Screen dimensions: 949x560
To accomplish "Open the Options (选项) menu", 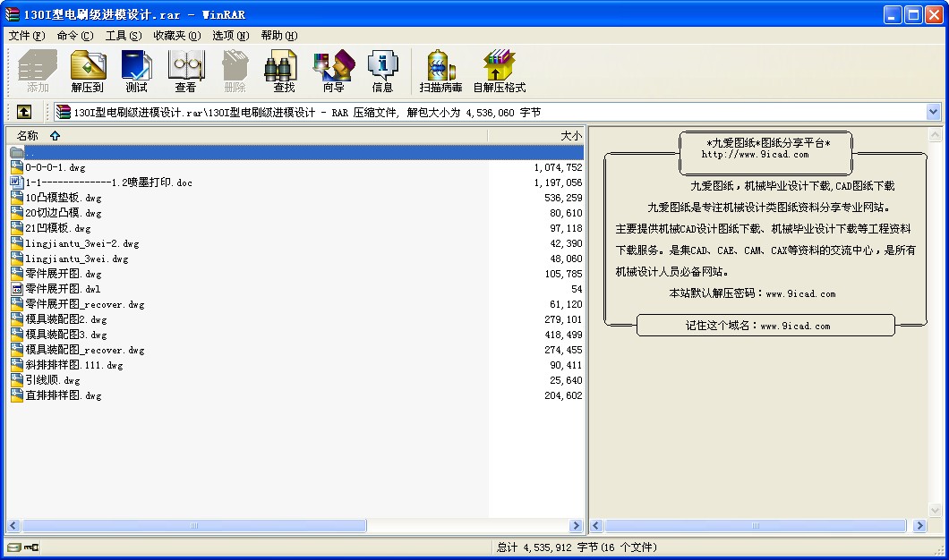I will coord(230,36).
